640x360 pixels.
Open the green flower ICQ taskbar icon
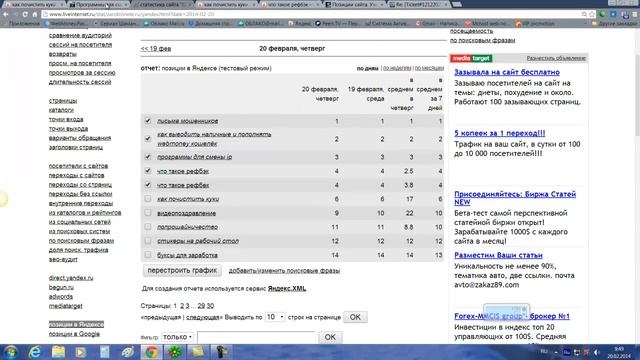point(175,352)
